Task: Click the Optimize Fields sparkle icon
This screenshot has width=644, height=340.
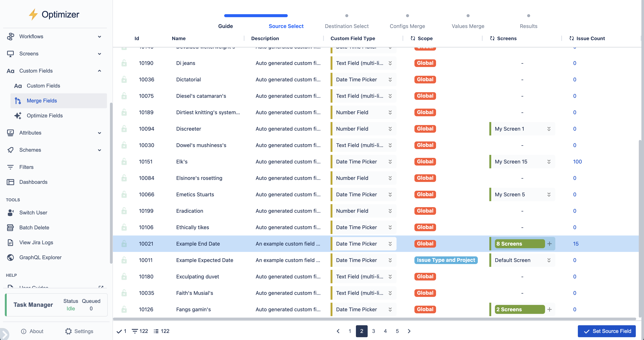Action: click(18, 116)
